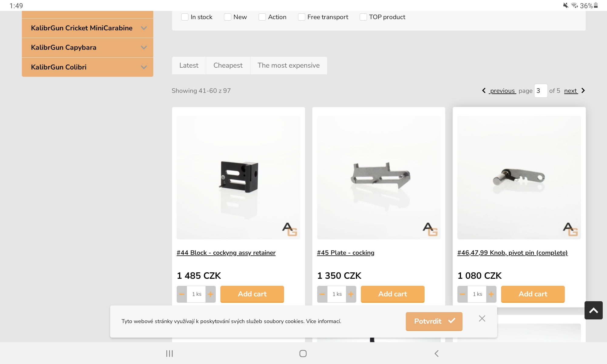Tap the Android home button icon
The image size is (607, 364).
[x=303, y=353]
